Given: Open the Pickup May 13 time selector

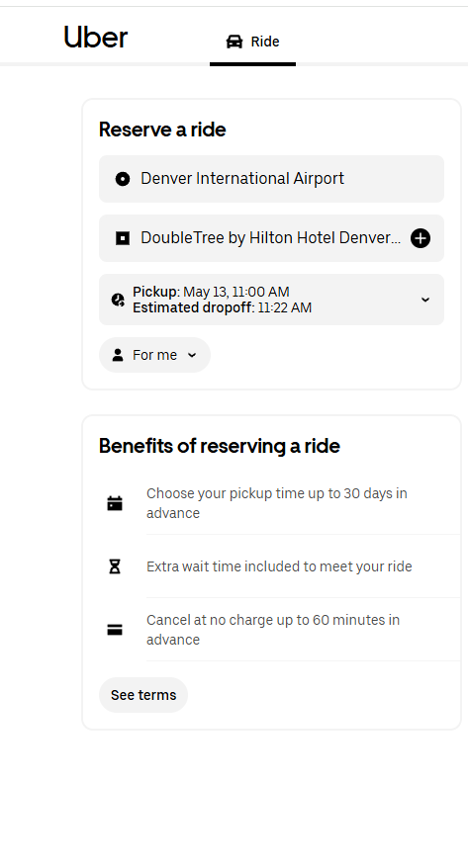Looking at the screenshot, I should 271,300.
